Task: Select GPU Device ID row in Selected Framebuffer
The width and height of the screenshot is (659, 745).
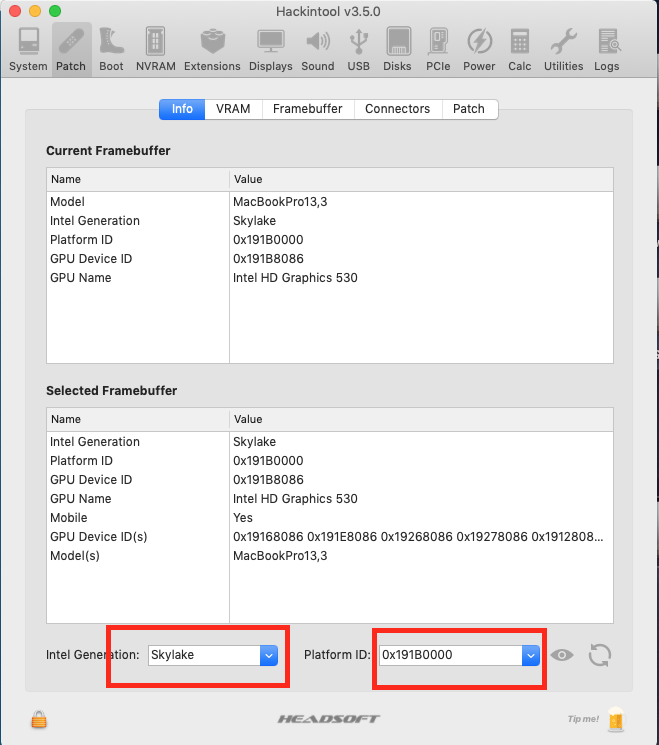Action: [330, 480]
